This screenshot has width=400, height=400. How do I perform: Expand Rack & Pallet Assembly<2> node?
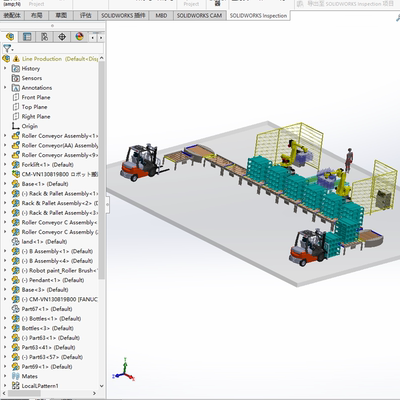5,203
